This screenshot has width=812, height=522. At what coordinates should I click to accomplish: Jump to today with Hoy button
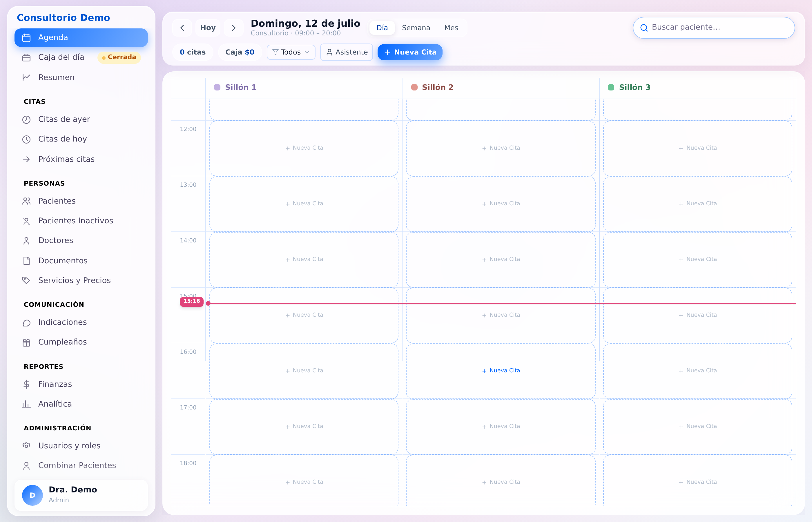[x=208, y=28]
